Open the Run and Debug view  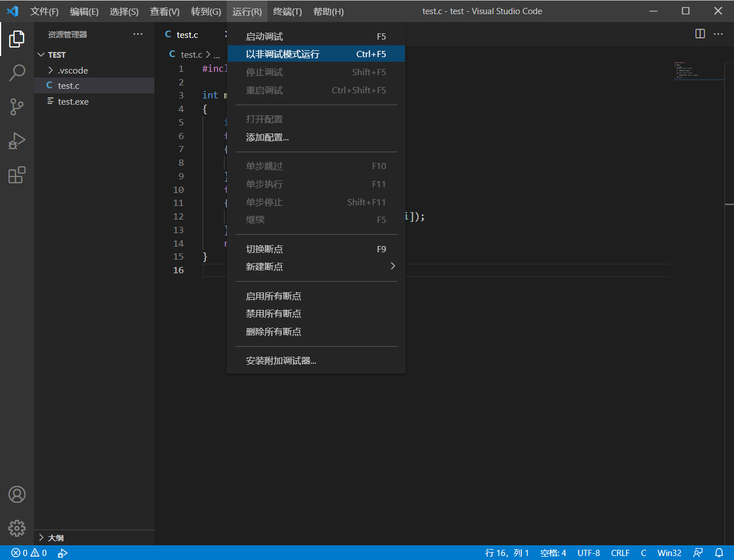coord(17,141)
